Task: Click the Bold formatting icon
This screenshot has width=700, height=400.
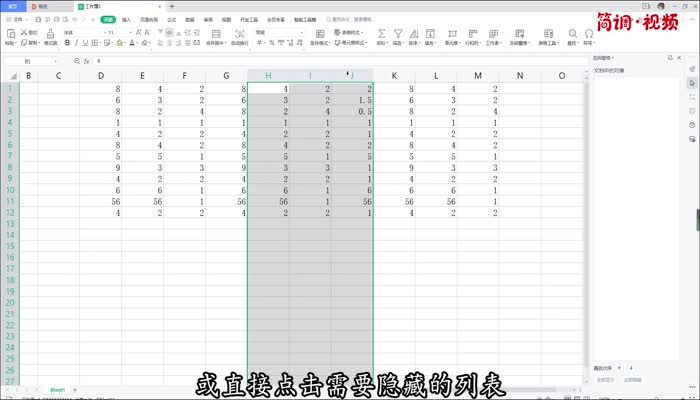Action: click(x=66, y=44)
